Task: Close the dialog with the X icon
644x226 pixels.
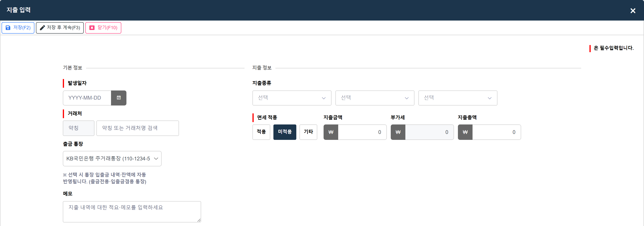Action: pos(633,11)
